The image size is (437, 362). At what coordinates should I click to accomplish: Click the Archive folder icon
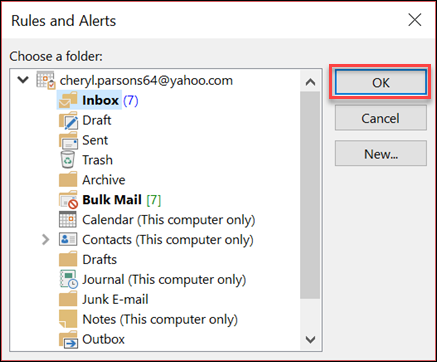[x=68, y=180]
